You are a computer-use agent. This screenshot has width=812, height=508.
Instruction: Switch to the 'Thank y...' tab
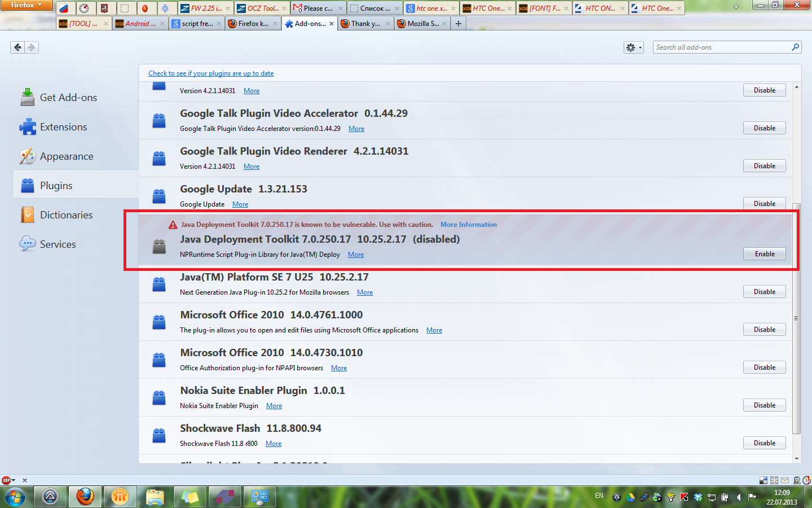pos(365,24)
